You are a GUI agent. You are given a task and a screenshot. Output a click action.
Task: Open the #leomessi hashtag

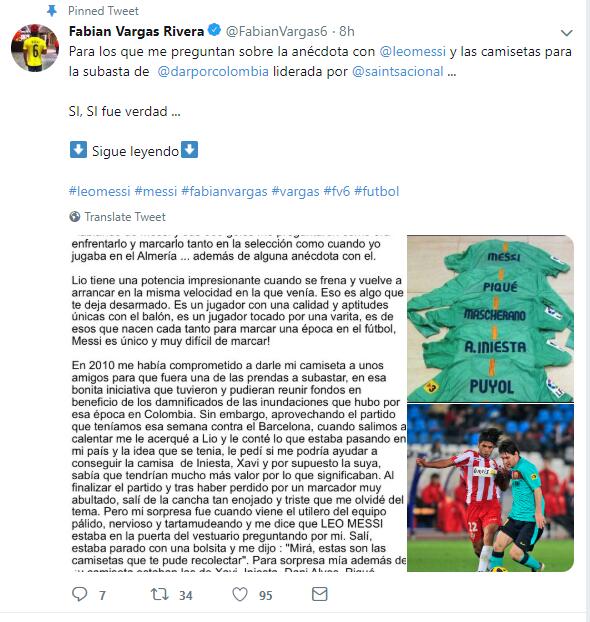point(100,191)
